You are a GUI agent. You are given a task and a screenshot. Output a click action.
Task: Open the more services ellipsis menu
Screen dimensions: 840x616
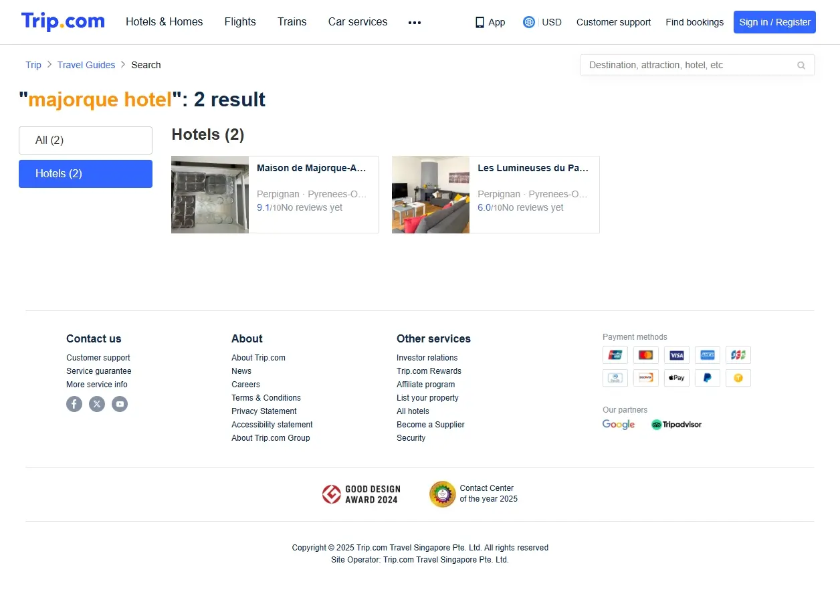point(415,22)
